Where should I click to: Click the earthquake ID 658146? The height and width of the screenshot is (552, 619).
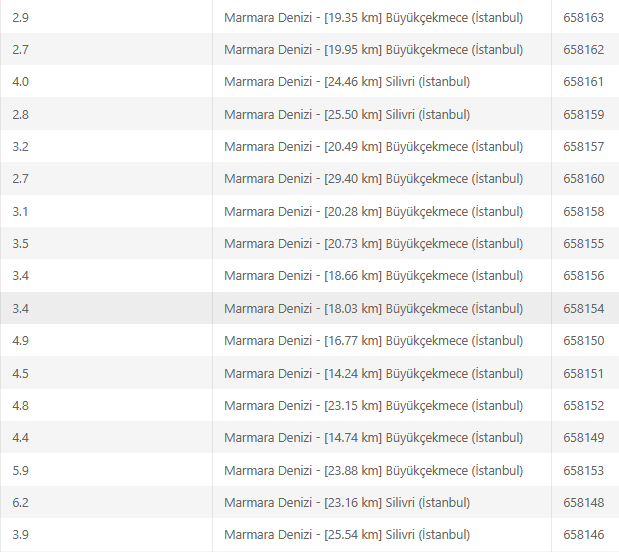(583, 535)
